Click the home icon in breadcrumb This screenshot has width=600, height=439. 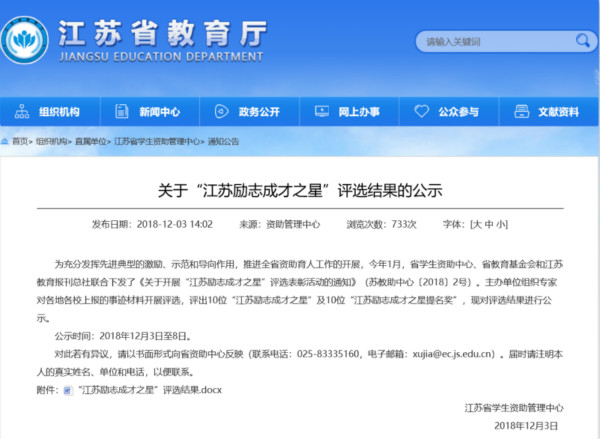tap(5, 142)
